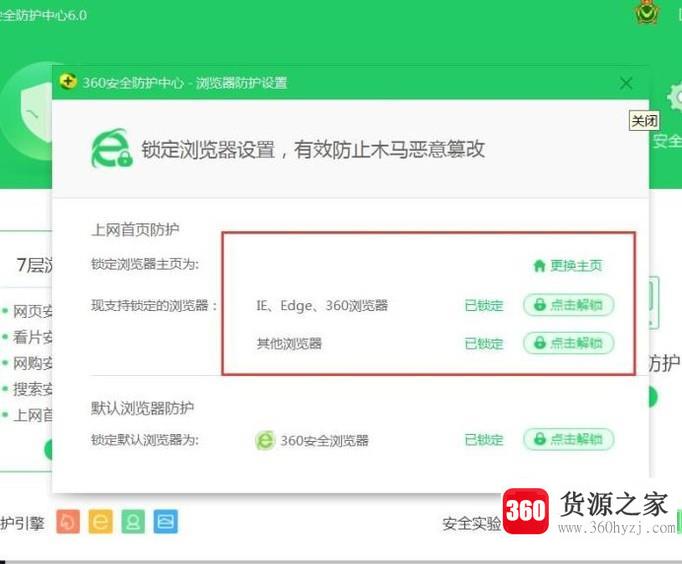This screenshot has height=564, width=682.
Task: Open the settings gear icon in main window
Action: click(674, 97)
